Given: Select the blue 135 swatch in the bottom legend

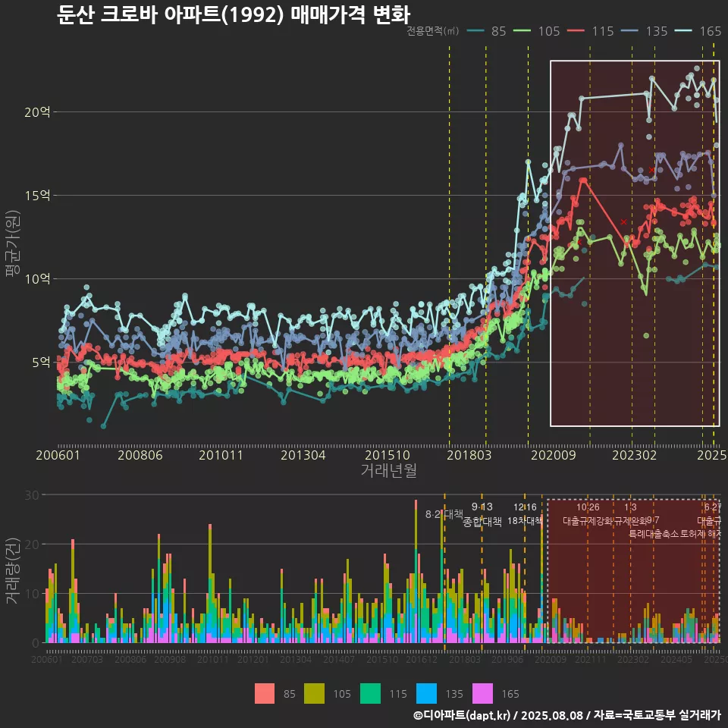Looking at the screenshot, I should click(x=427, y=694).
